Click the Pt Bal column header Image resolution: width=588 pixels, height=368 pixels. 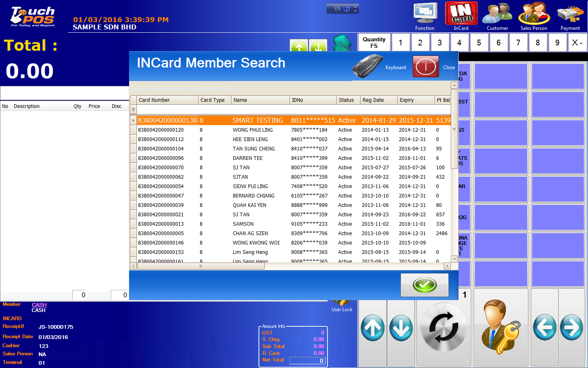pos(443,100)
